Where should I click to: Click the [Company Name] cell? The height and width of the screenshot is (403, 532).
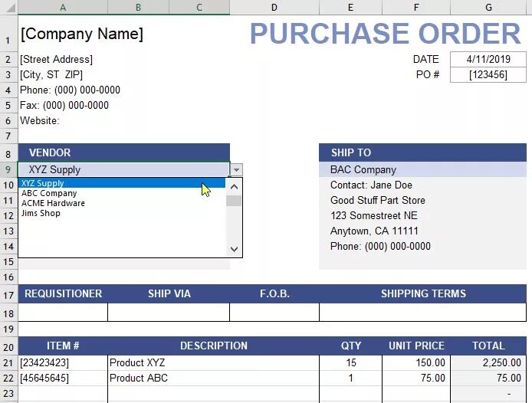pyautogui.click(x=82, y=33)
